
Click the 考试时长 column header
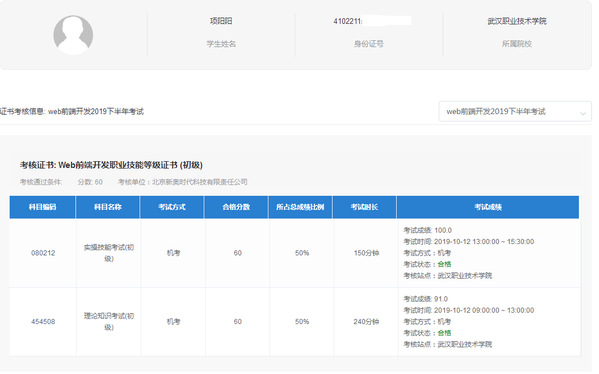(364, 207)
